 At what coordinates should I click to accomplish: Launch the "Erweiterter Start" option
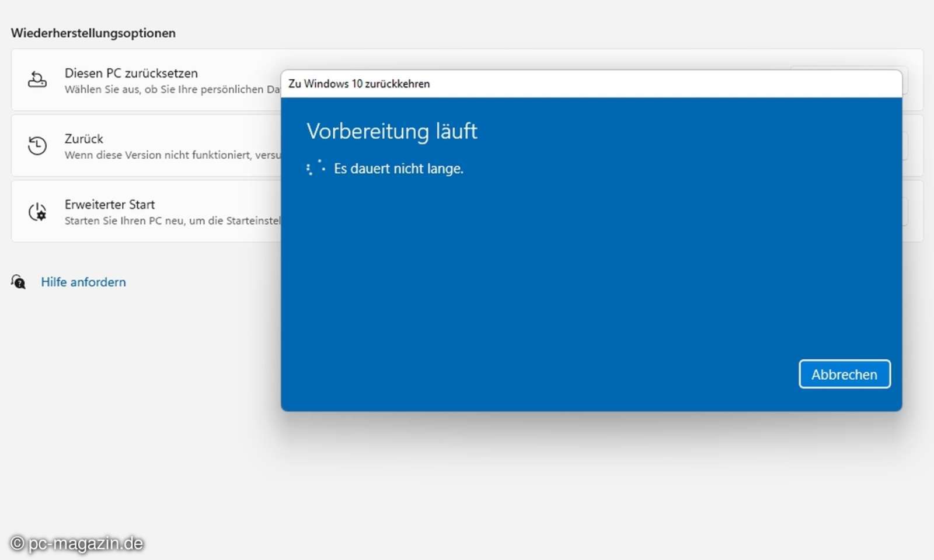pos(110,204)
